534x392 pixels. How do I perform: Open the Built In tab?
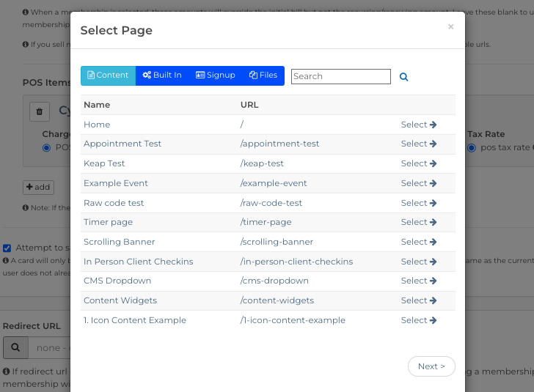tap(162, 75)
